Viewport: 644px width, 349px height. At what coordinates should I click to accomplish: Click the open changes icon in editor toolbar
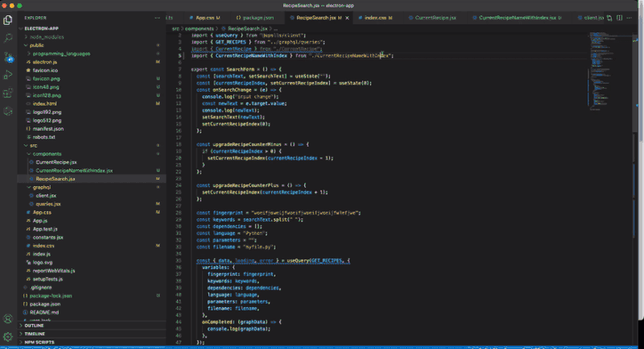pyautogui.click(x=609, y=18)
